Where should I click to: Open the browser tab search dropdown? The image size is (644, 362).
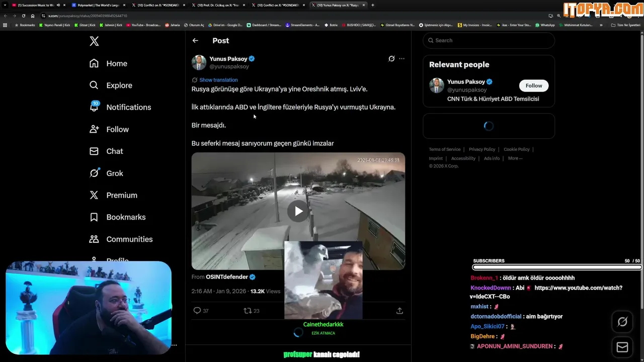click(x=5, y=5)
